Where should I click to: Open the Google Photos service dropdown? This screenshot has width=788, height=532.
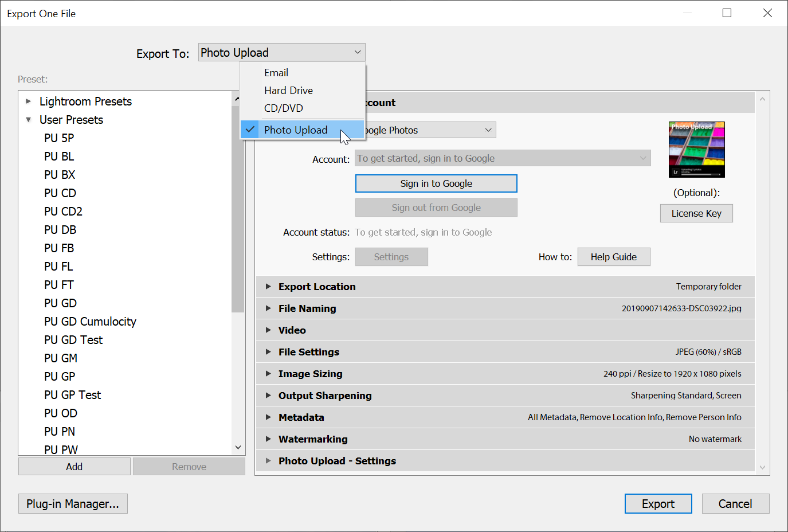tap(430, 130)
